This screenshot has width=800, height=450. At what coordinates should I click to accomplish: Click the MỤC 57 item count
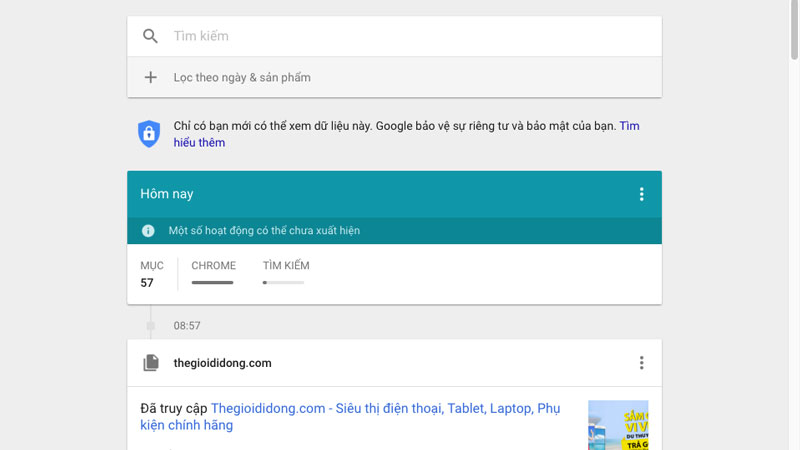(x=152, y=274)
